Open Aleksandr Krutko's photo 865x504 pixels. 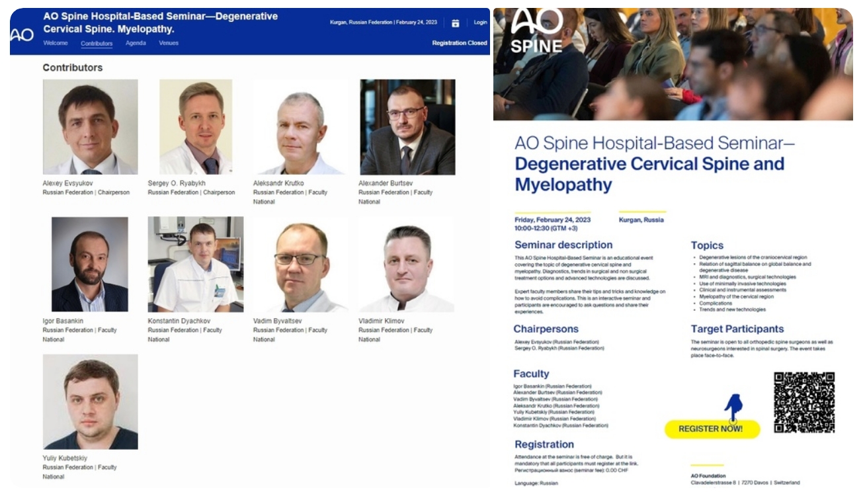301,127
